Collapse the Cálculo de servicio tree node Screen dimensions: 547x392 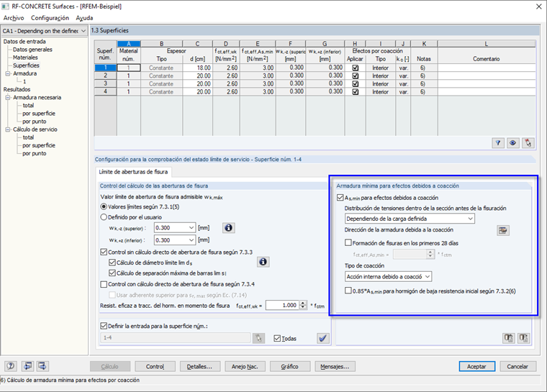click(8, 129)
